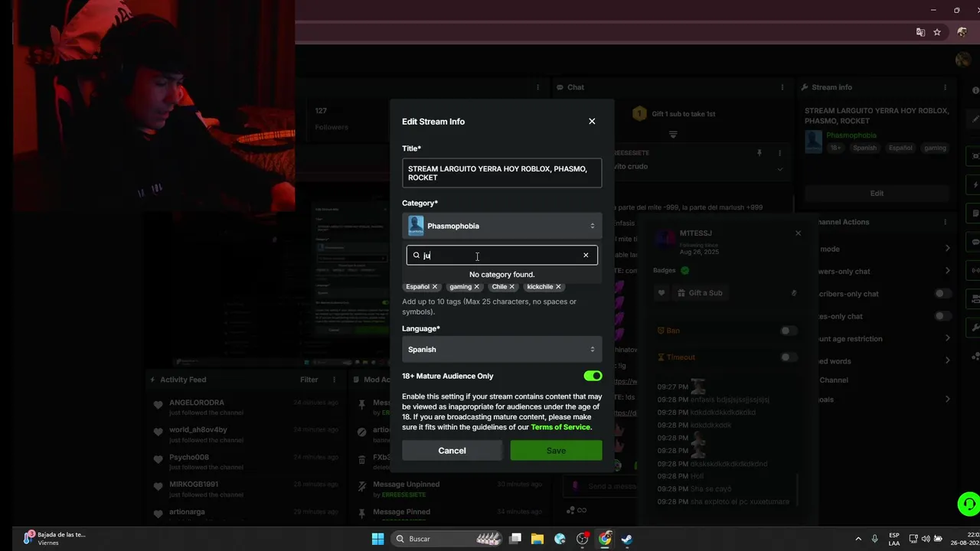Remove the kickchile tag

[x=558, y=286]
